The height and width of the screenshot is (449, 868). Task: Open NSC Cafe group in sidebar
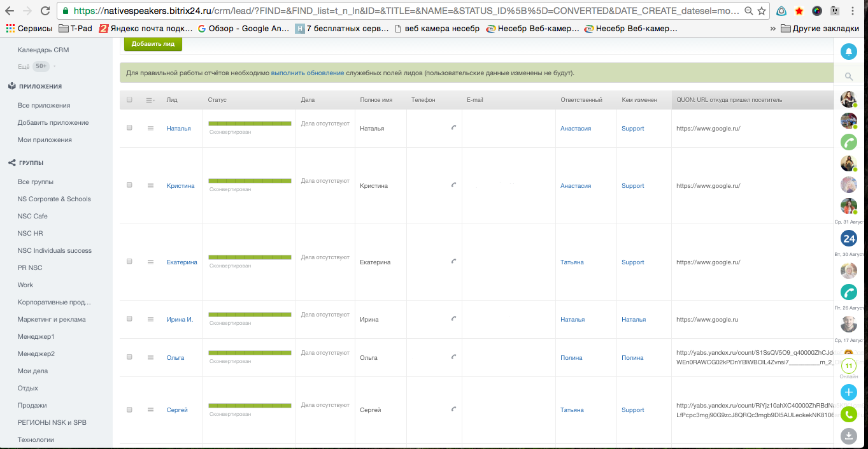click(x=32, y=216)
